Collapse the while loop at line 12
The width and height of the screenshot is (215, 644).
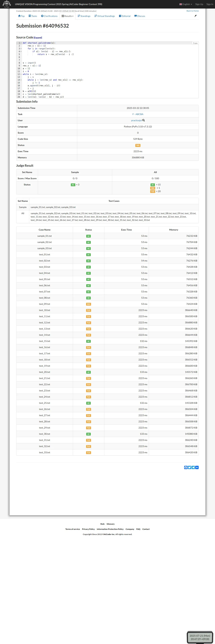pos(21,74)
